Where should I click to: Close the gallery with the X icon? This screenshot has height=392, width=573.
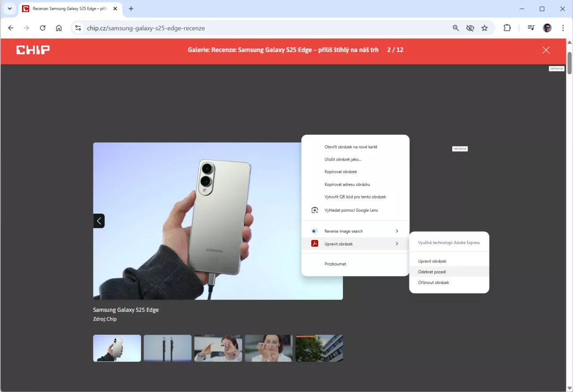click(546, 50)
